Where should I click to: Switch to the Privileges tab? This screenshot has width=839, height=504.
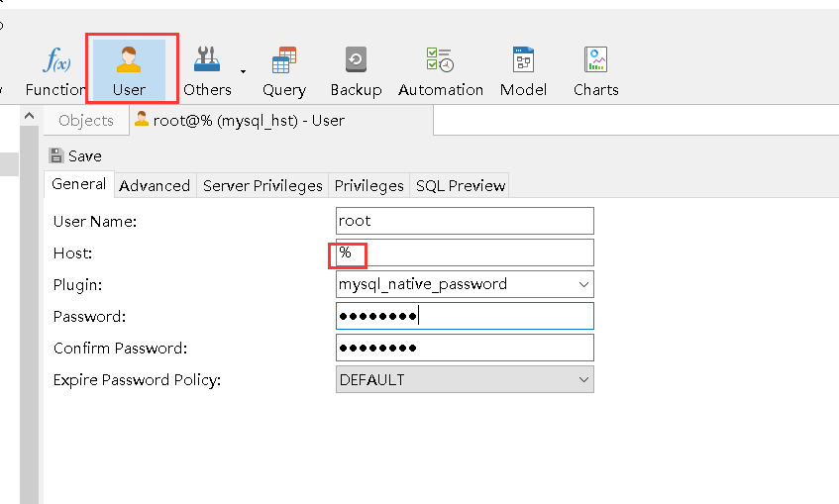click(x=368, y=185)
